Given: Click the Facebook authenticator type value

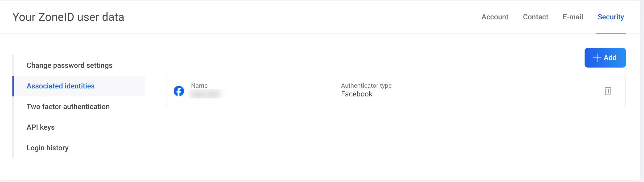Looking at the screenshot, I should tap(357, 94).
